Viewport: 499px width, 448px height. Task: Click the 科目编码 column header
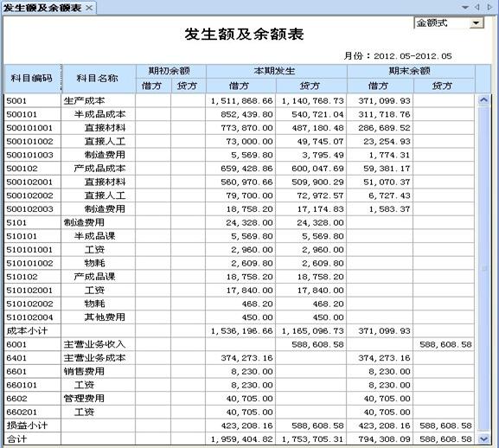pyautogui.click(x=33, y=79)
